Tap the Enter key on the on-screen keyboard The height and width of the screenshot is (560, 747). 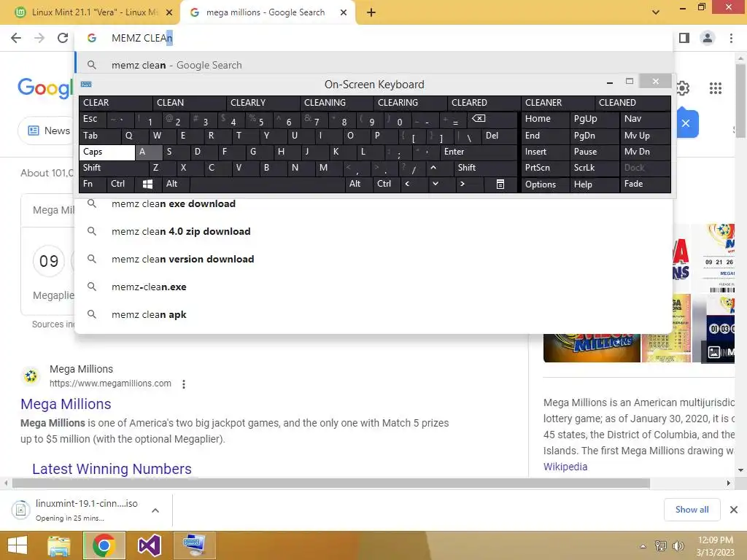[479, 152]
